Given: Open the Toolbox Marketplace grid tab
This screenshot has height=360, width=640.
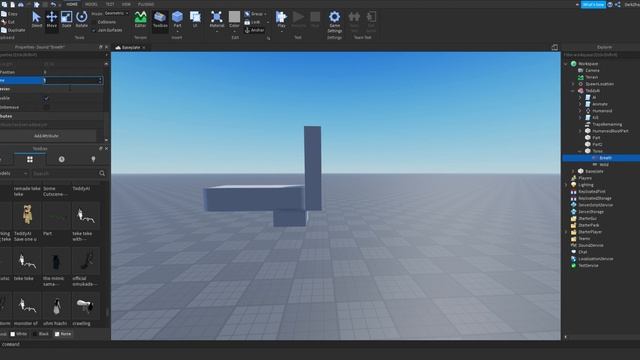Looking at the screenshot, I should 30,159.
